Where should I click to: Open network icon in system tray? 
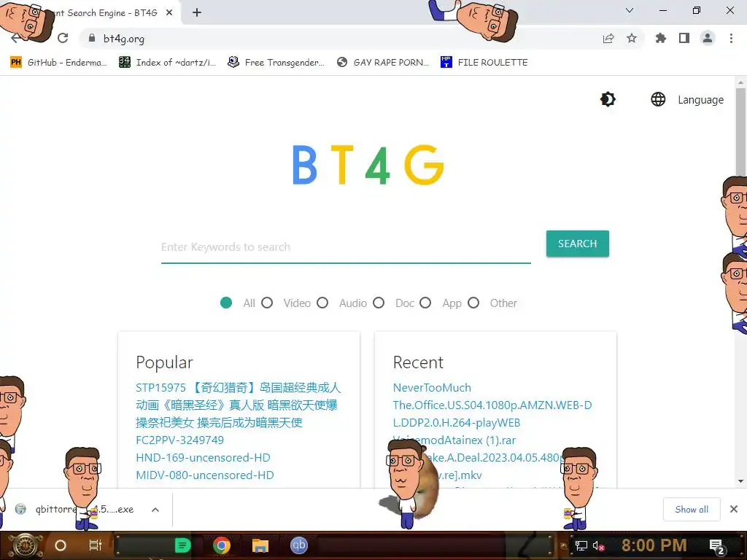(x=581, y=545)
